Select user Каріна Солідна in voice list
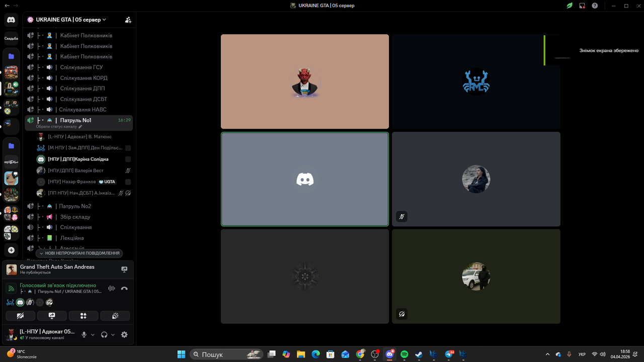644x362 pixels. tap(84, 159)
